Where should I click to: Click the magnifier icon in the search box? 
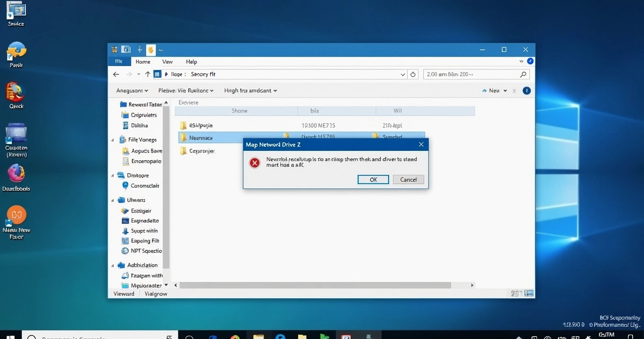(x=523, y=75)
